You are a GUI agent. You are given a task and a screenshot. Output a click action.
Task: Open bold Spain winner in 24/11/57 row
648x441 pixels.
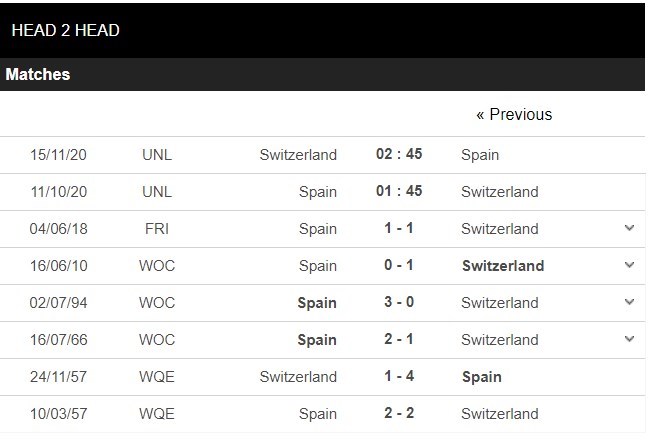point(482,377)
